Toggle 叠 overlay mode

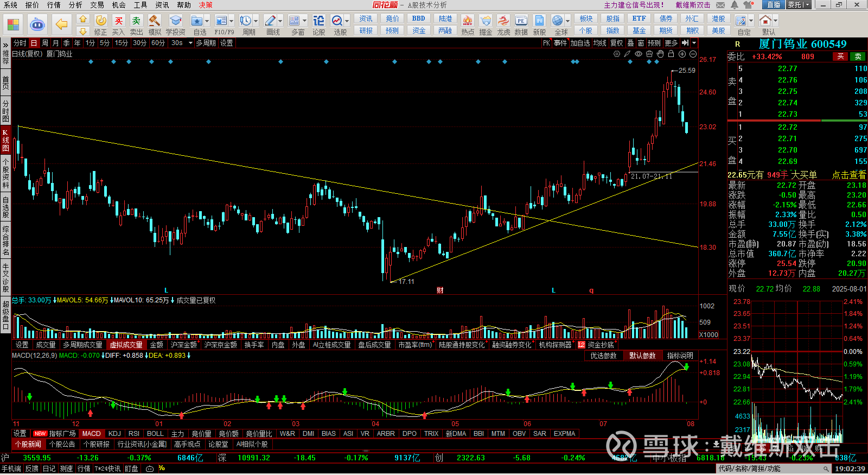click(x=630, y=43)
